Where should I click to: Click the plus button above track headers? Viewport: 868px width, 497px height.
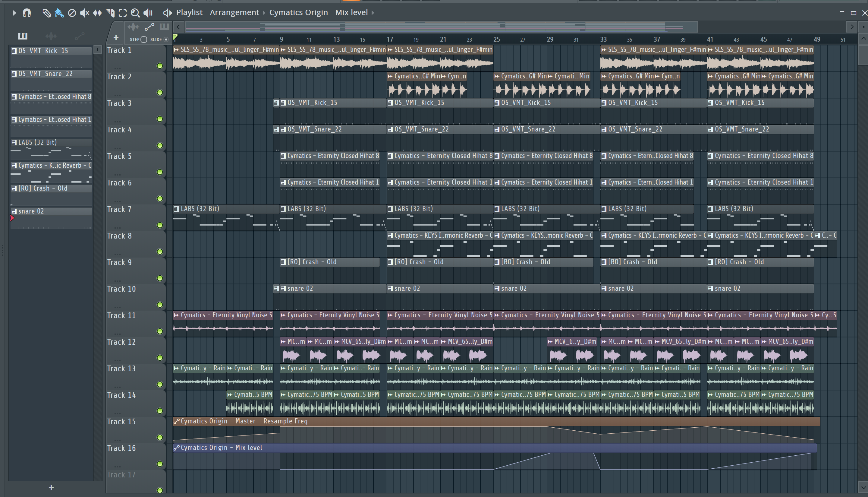click(x=116, y=38)
